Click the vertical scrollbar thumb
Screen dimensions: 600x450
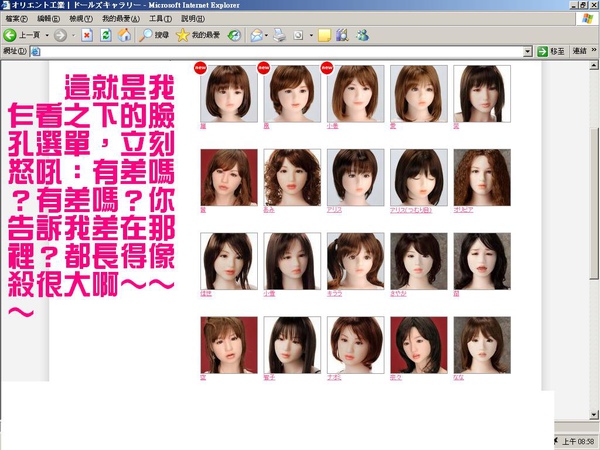[594, 203]
